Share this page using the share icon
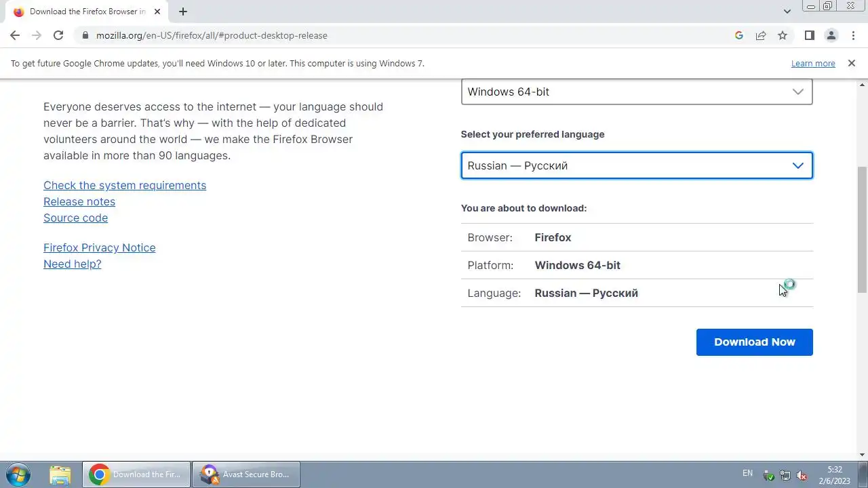Viewport: 868px width, 488px height. point(761,35)
